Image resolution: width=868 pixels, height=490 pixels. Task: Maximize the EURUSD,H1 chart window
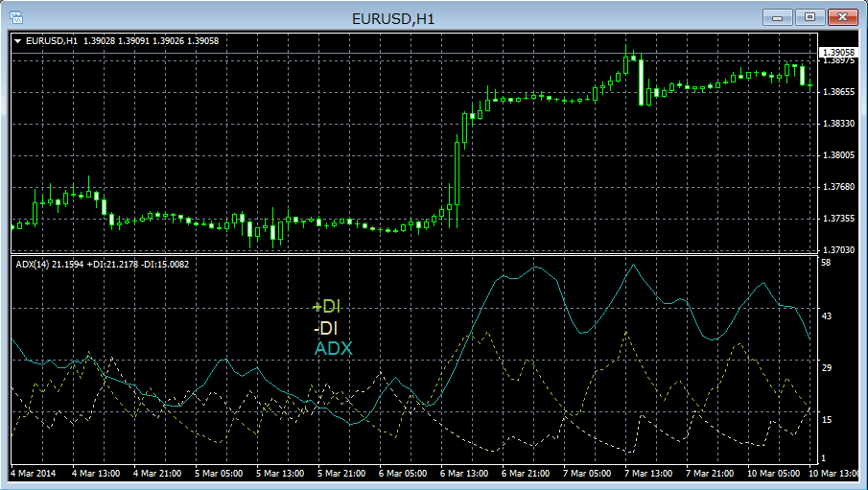809,16
